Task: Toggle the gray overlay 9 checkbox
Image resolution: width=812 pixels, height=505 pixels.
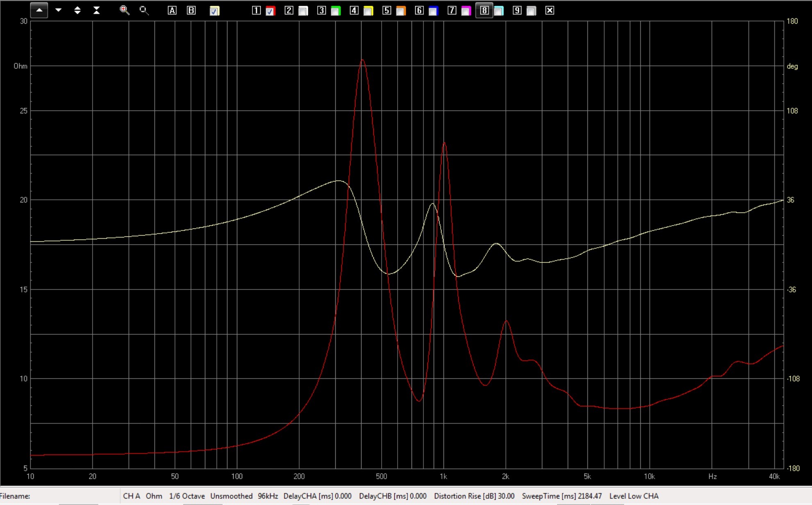Action: pos(531,11)
